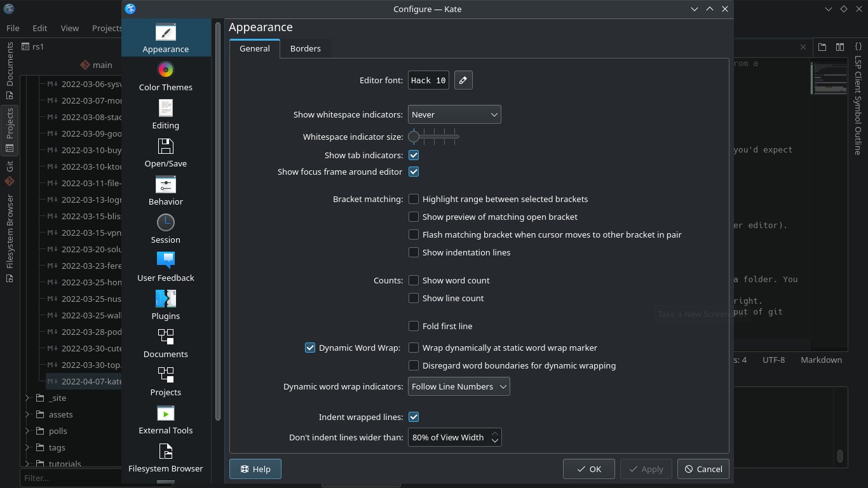
Task: Enable Disregard word boundaries for dynamic wrapping
Action: (x=414, y=365)
